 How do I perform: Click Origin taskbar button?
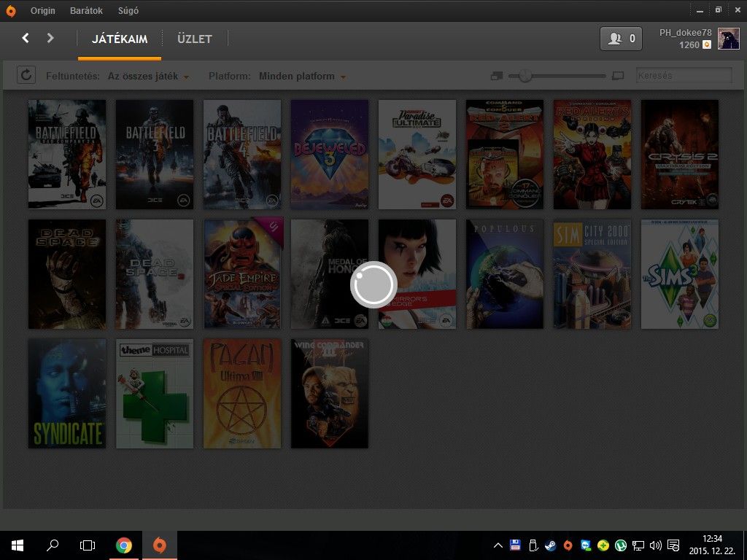click(160, 545)
